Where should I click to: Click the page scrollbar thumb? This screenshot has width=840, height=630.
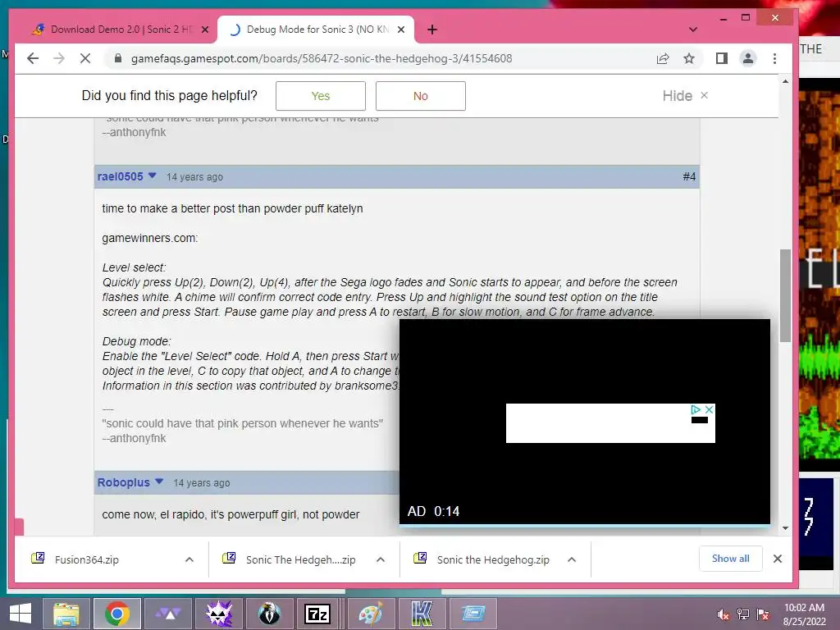[x=785, y=295]
